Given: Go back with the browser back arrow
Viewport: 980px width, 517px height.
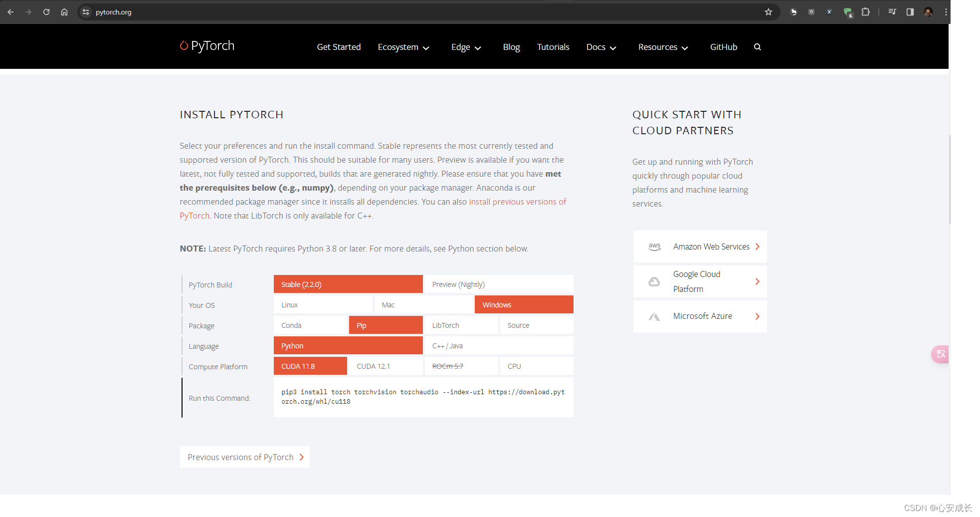Looking at the screenshot, I should coord(10,12).
